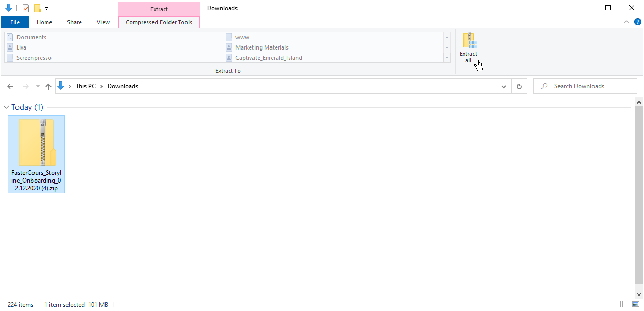Click in the Search Downloads field
Image resolution: width=644 pixels, height=311 pixels.
coord(585,86)
